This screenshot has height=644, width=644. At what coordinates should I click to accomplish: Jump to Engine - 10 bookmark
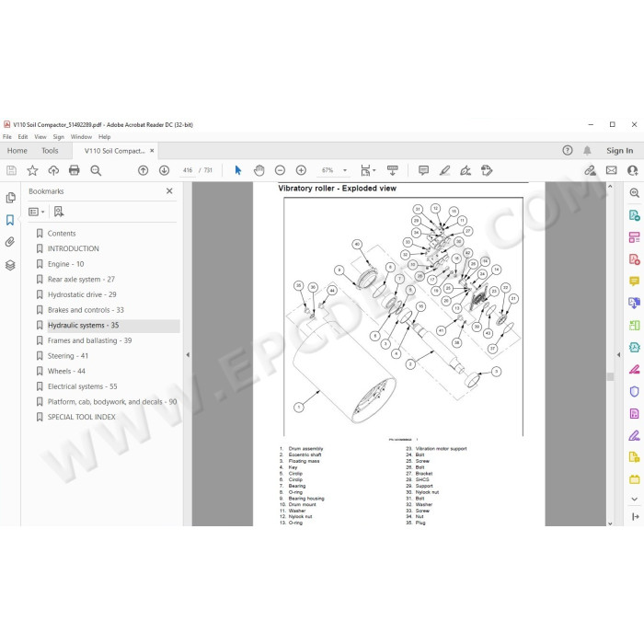pos(65,264)
